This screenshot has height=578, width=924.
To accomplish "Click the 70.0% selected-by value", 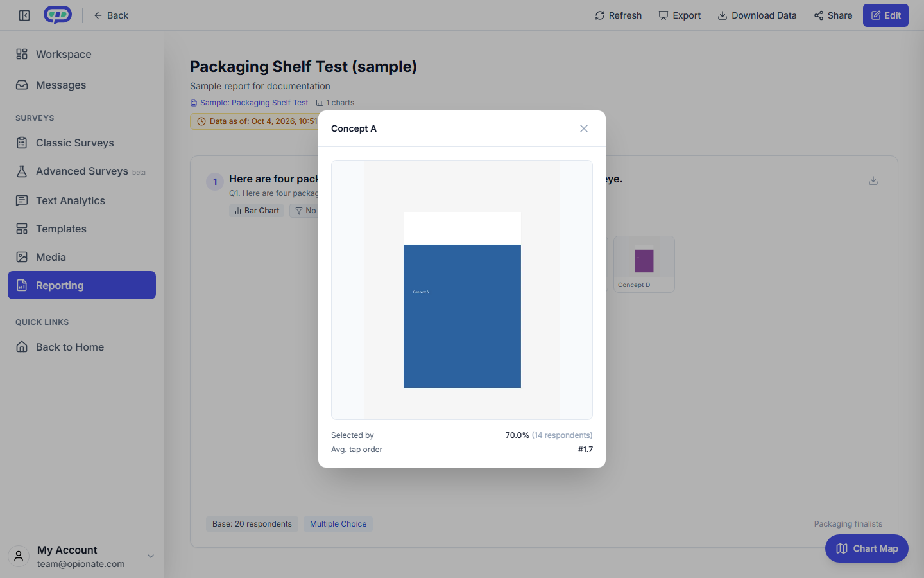I will click(x=517, y=435).
